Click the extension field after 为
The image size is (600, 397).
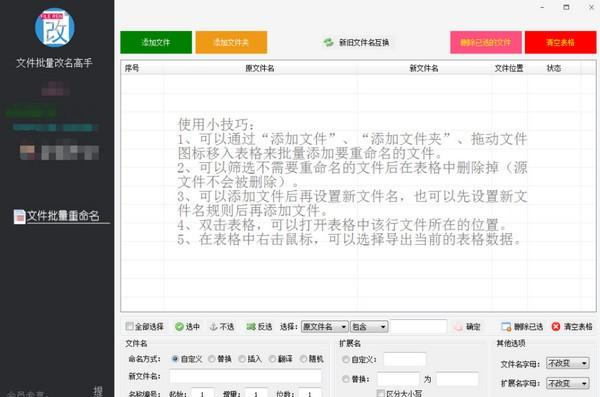point(457,379)
